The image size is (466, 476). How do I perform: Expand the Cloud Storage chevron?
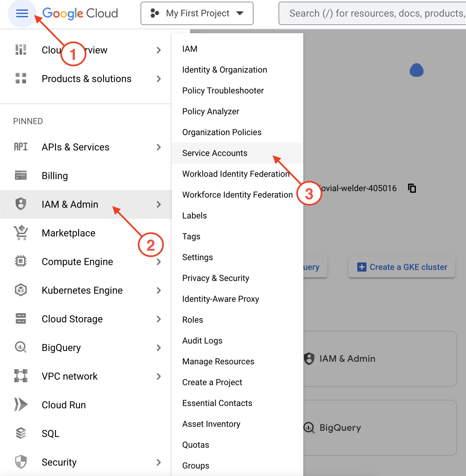point(159,319)
